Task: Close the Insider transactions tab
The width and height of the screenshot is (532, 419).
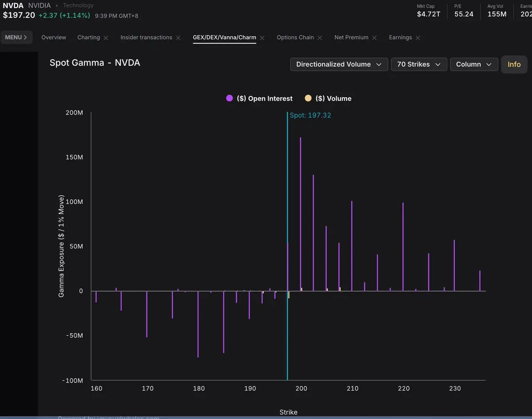Action: 178,38
